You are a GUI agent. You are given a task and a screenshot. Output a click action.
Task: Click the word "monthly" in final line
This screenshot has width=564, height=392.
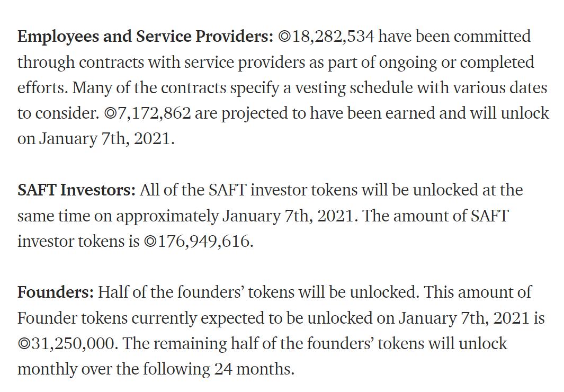(47, 369)
